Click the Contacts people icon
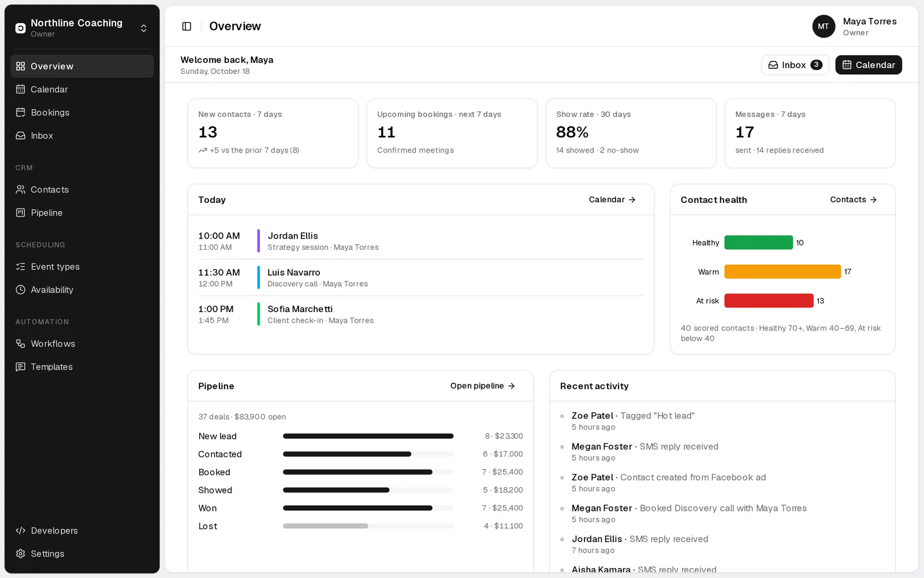The height and width of the screenshot is (578, 924). point(21,190)
